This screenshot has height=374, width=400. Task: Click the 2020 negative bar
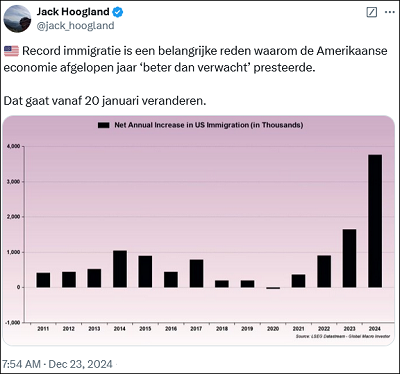[273, 288]
